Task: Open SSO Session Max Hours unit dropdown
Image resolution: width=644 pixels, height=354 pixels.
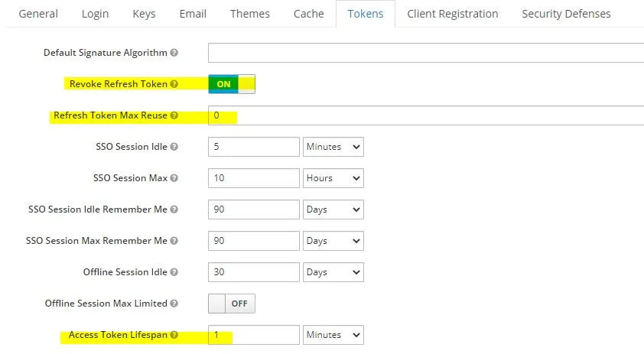Action: 333,178
